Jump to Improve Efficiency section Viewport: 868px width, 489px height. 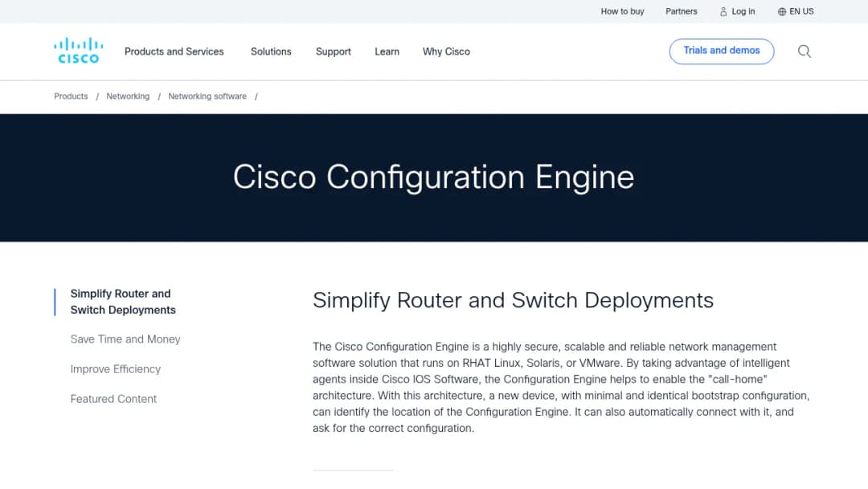pos(115,369)
